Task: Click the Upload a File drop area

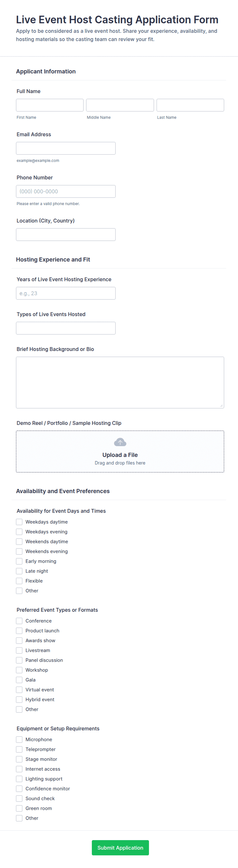Action: (x=120, y=451)
